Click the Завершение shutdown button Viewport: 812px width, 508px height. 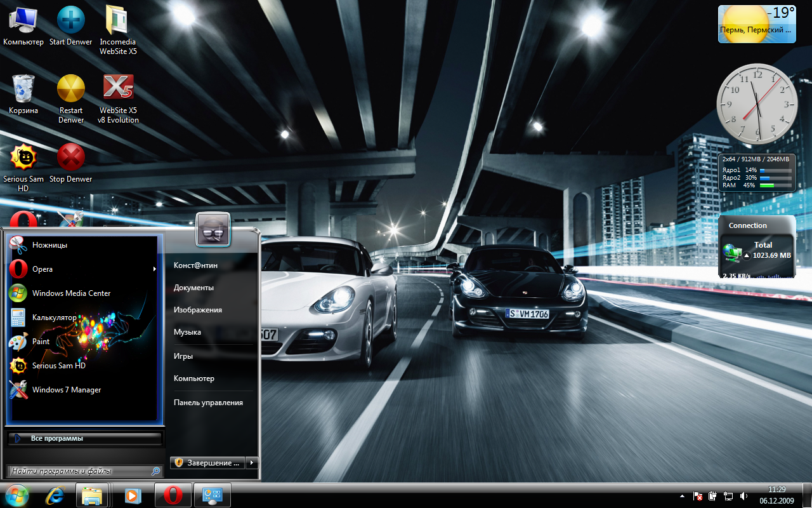pos(208,463)
